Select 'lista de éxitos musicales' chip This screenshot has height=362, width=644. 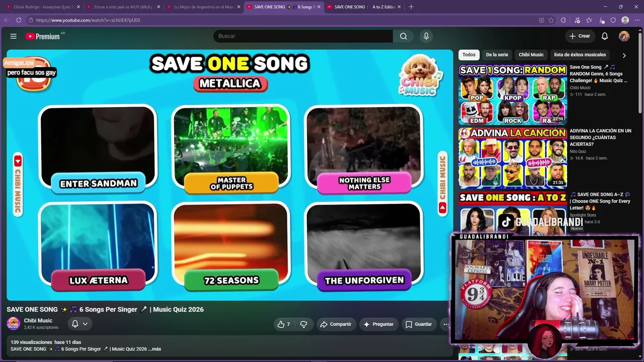click(580, 55)
